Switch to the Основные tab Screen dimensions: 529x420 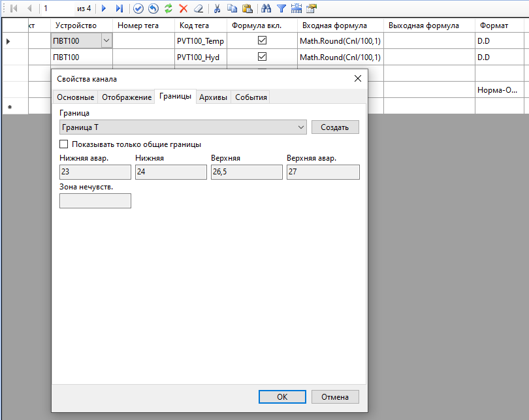tap(75, 97)
